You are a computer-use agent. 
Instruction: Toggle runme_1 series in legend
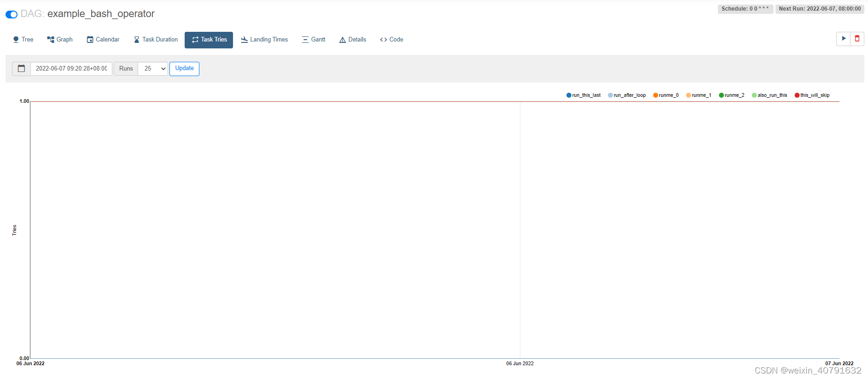click(x=699, y=95)
